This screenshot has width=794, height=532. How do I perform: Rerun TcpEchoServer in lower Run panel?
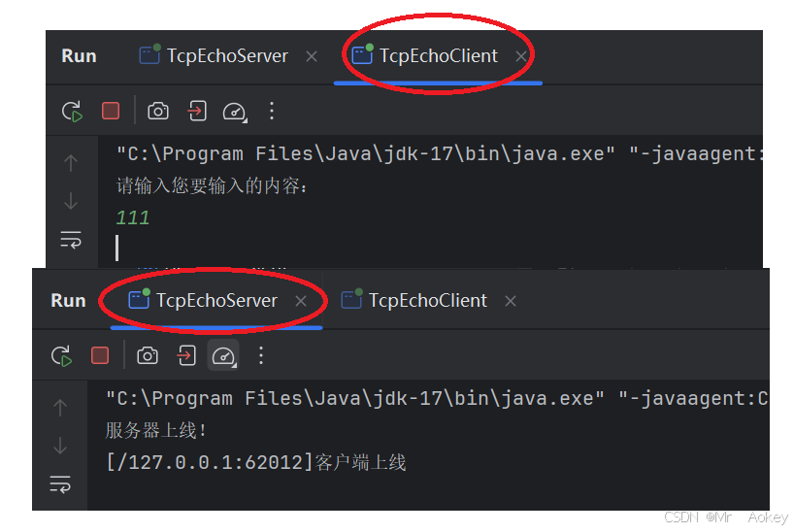tap(61, 356)
